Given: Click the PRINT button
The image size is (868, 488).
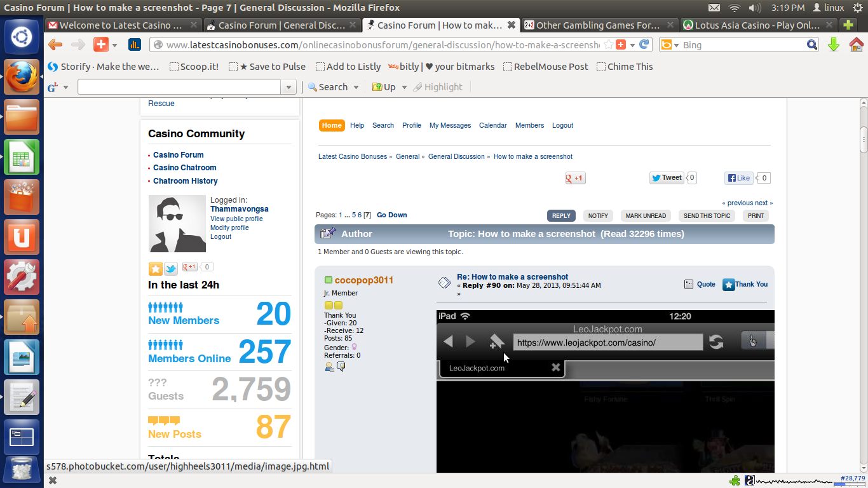Looking at the screenshot, I should point(756,216).
